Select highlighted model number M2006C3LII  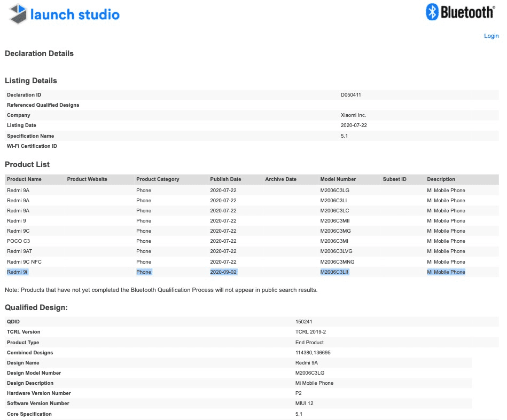334,272
